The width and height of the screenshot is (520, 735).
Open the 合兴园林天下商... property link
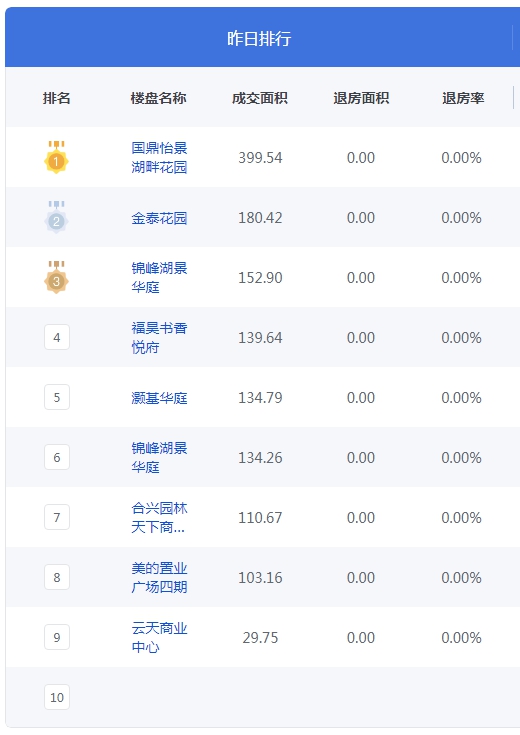pos(159,518)
